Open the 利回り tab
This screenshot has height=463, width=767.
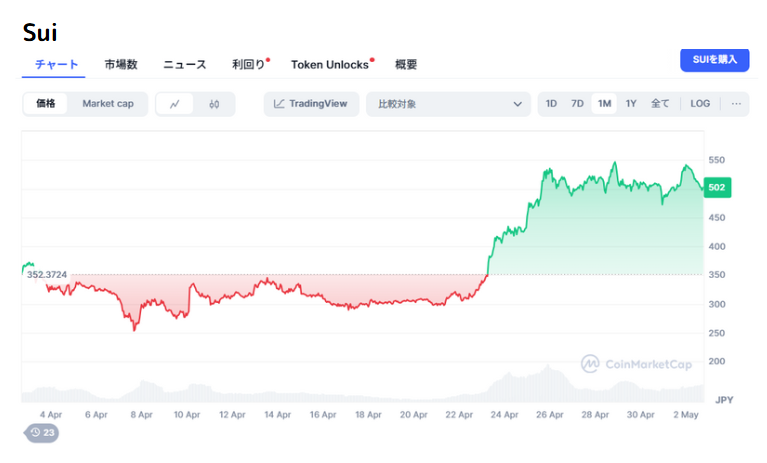[250, 65]
